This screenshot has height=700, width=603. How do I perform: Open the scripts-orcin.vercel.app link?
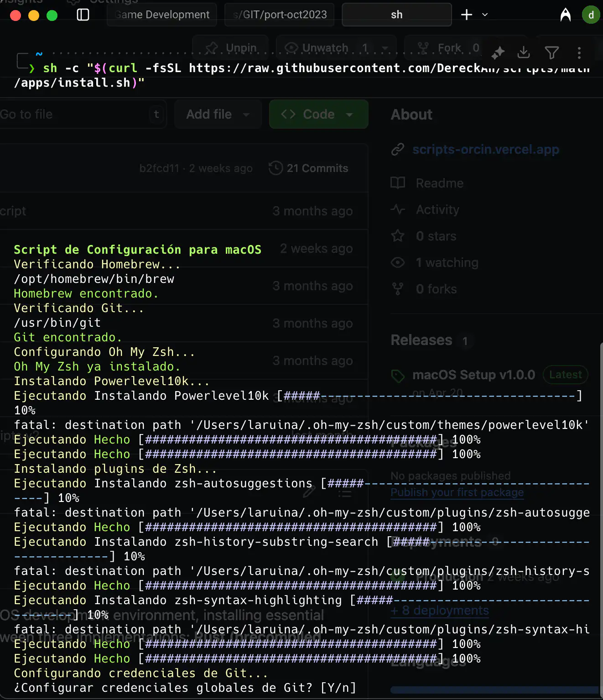[485, 149]
